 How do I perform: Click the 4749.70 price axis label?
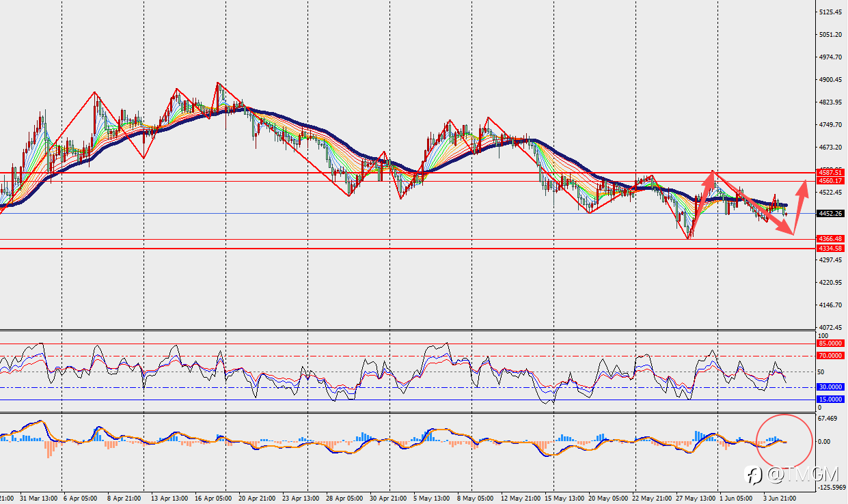point(831,125)
